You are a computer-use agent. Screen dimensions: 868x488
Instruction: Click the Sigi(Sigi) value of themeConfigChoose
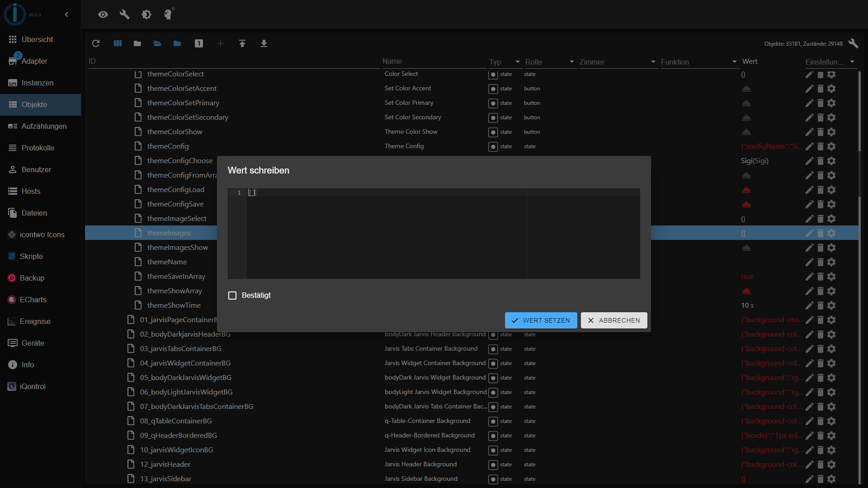pos(755,161)
